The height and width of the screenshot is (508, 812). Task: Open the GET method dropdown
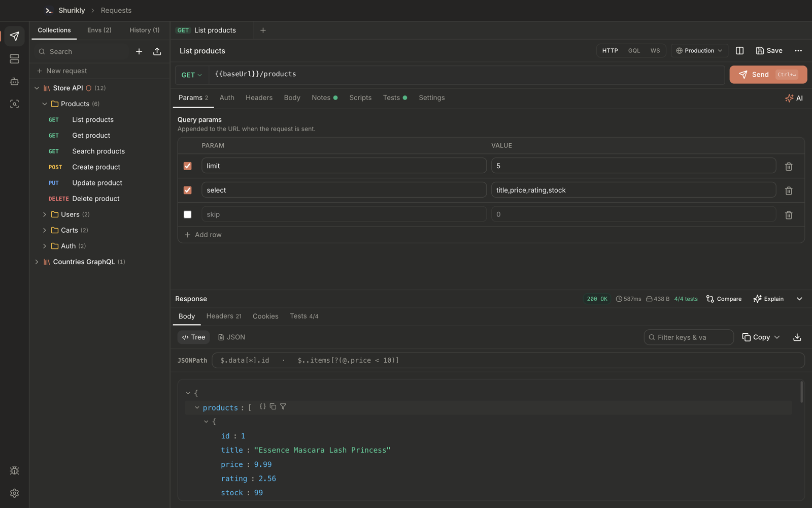pyautogui.click(x=192, y=75)
